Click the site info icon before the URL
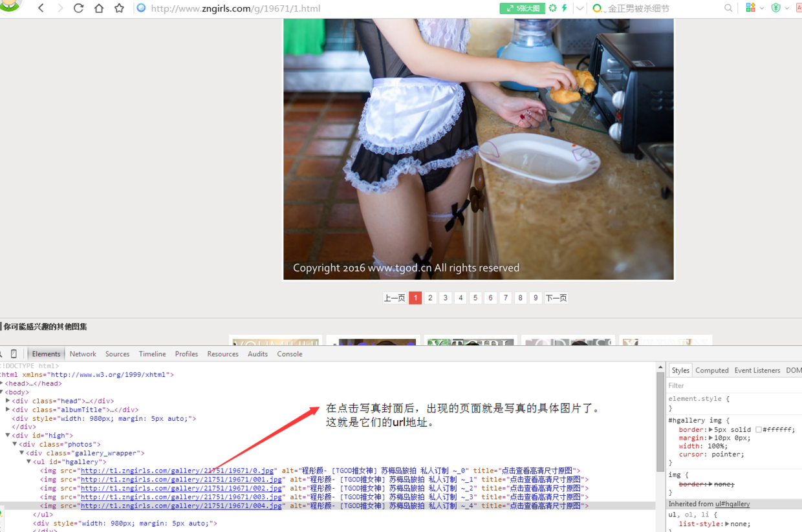The image size is (802, 532). (141, 8)
